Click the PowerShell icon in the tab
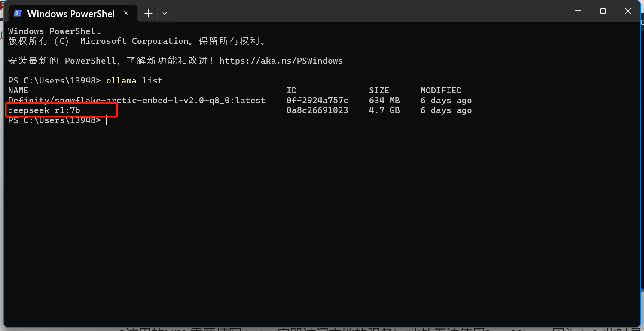Screen dimensions: 644x331 [18, 13]
